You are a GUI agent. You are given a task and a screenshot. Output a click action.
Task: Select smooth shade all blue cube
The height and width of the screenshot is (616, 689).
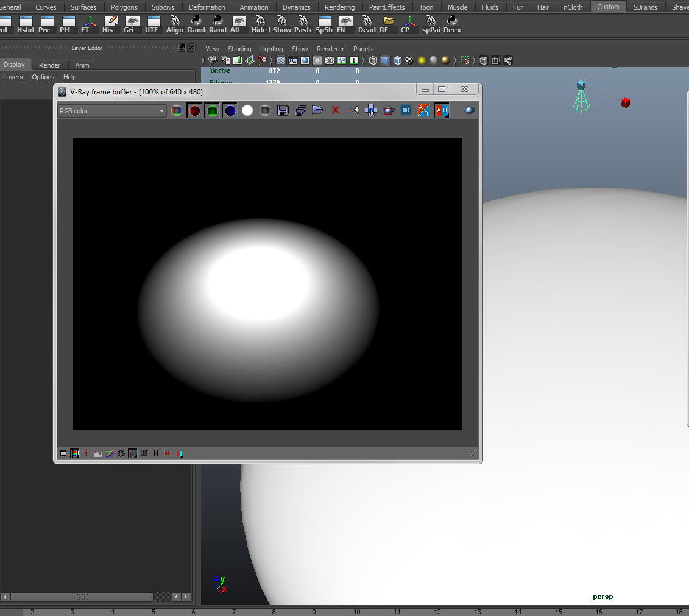click(x=385, y=60)
